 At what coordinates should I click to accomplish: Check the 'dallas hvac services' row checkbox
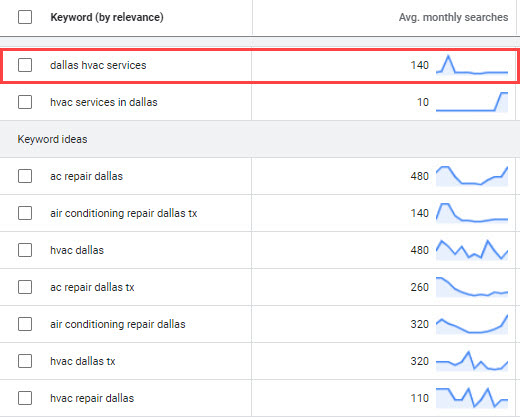point(25,65)
